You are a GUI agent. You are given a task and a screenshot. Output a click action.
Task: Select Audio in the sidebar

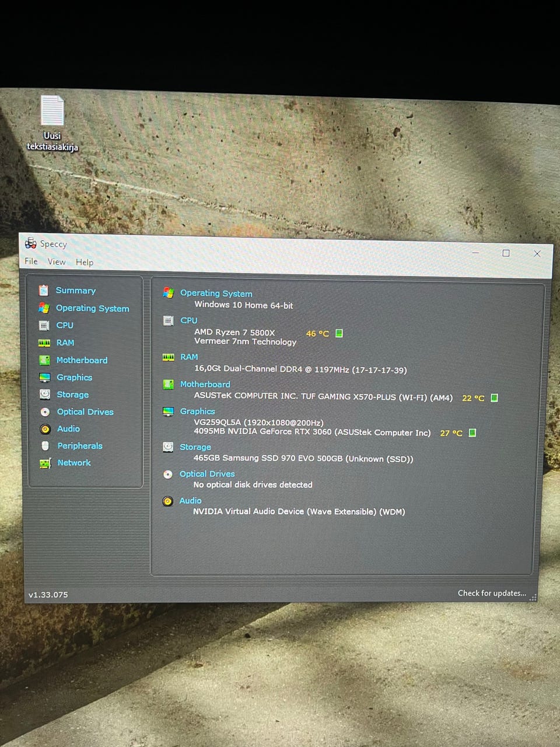coord(69,428)
